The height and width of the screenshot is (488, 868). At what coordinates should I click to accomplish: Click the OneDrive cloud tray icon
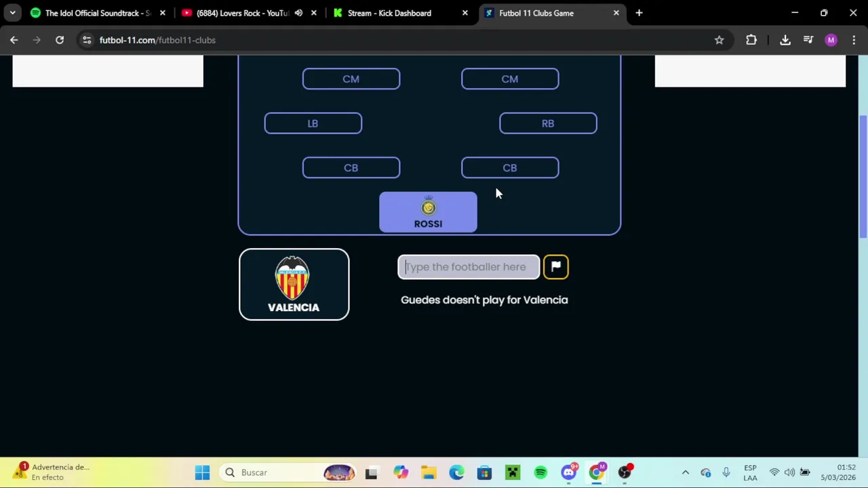(x=705, y=472)
